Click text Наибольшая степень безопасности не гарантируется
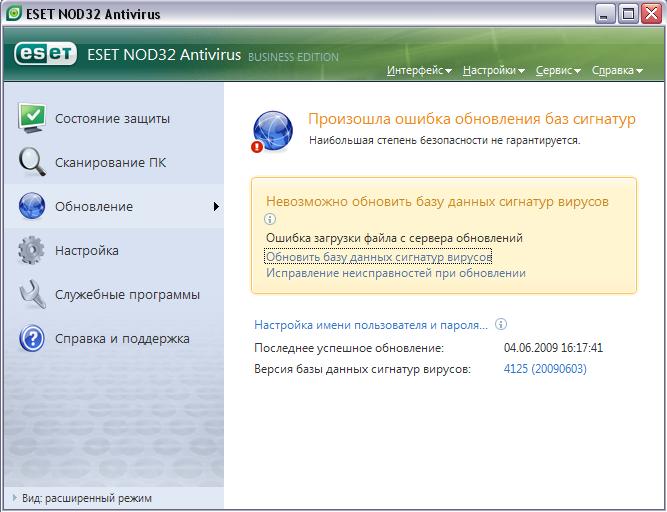667x512 pixels. pyautogui.click(x=445, y=140)
